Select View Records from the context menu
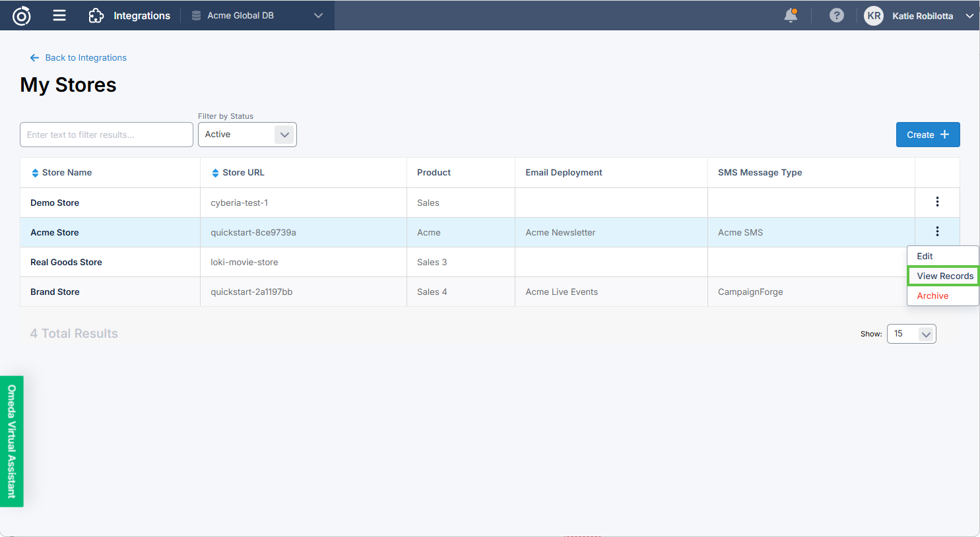 pos(944,276)
